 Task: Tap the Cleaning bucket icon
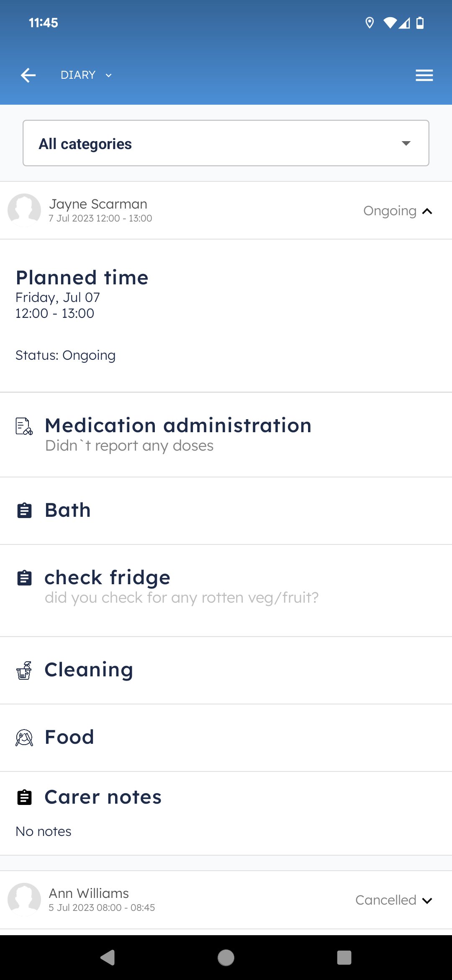[24, 671]
